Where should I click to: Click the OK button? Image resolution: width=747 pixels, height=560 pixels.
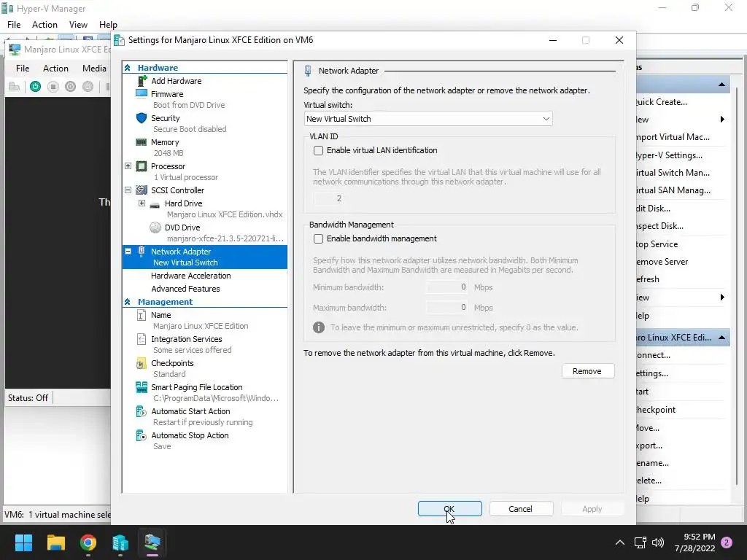pyautogui.click(x=449, y=508)
